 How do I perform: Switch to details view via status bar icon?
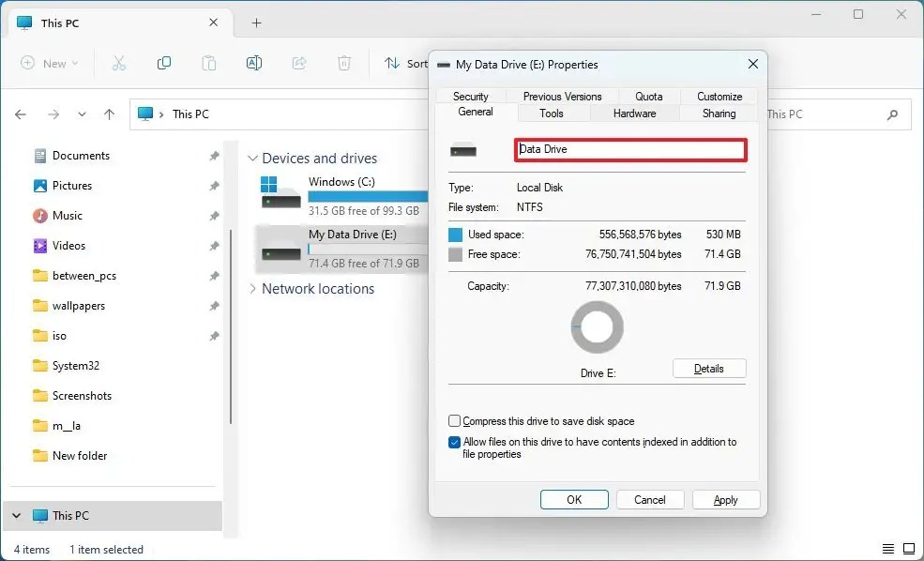[x=887, y=548]
